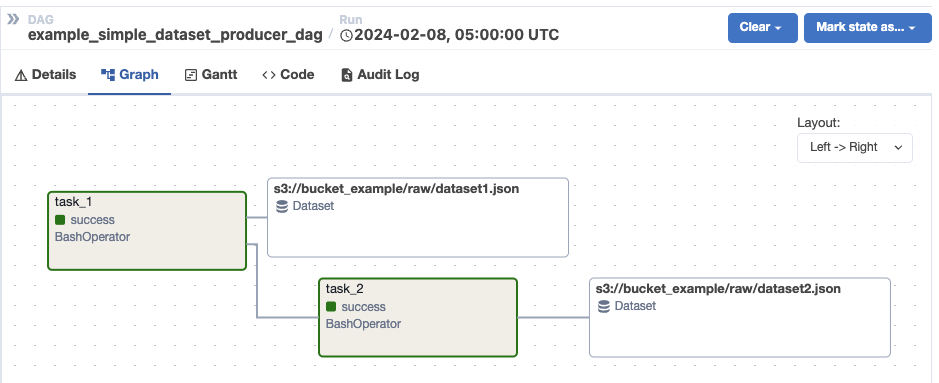This screenshot has height=383, width=939.
Task: Open the Details tab
Action: click(x=46, y=75)
